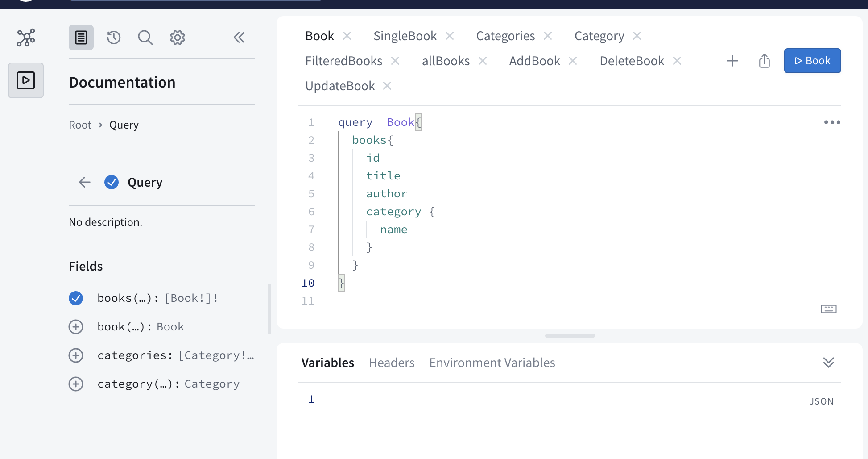Image resolution: width=868 pixels, height=459 pixels.
Task: Open the AddBook tab
Action: [x=534, y=61]
